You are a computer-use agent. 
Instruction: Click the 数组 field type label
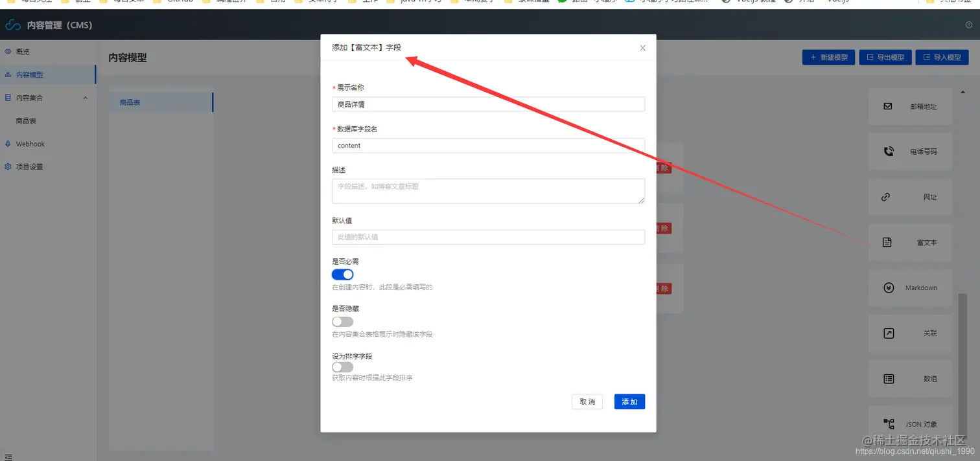pyautogui.click(x=930, y=378)
